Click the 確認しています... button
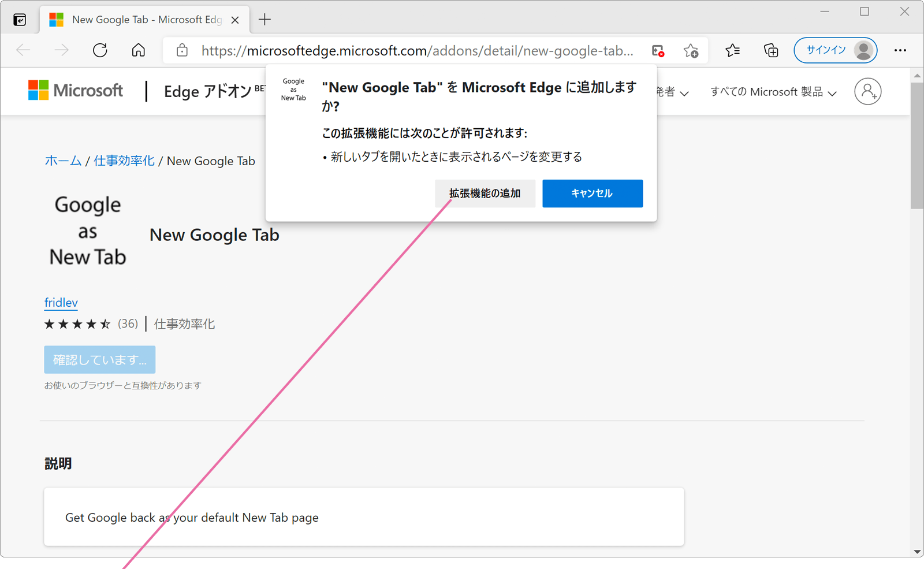Viewport: 924px width, 569px height. (x=100, y=360)
